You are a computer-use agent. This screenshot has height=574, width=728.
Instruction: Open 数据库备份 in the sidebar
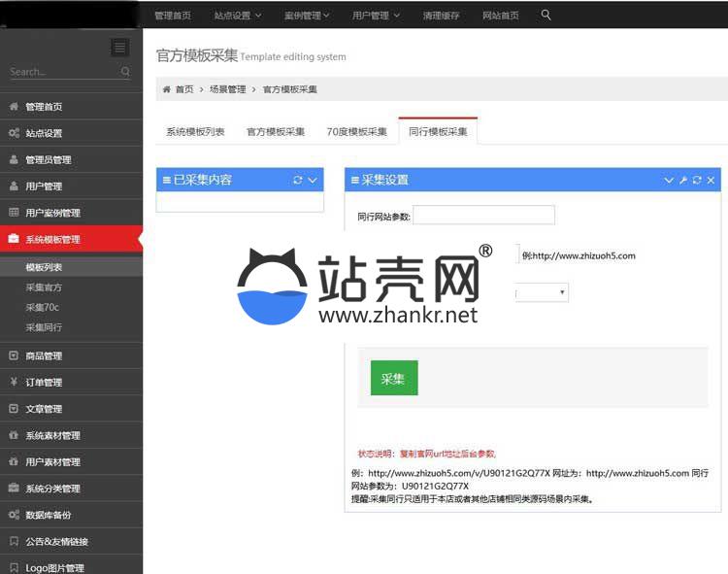[x=49, y=515]
